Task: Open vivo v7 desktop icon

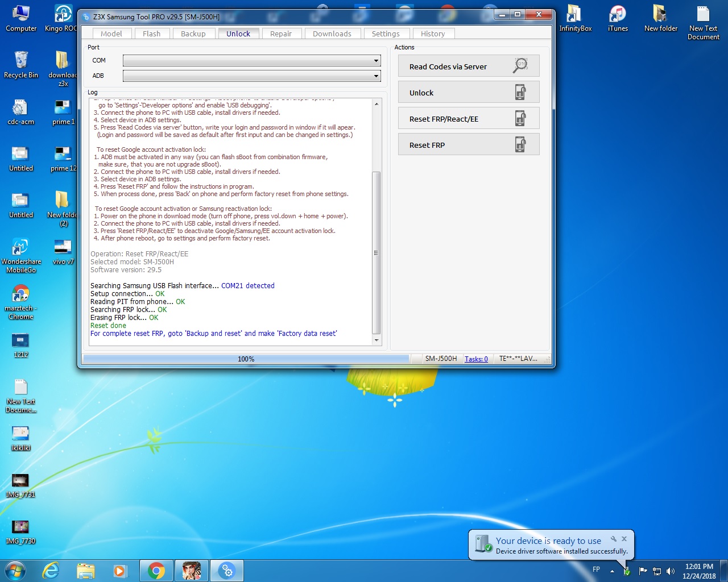Action: 63,252
